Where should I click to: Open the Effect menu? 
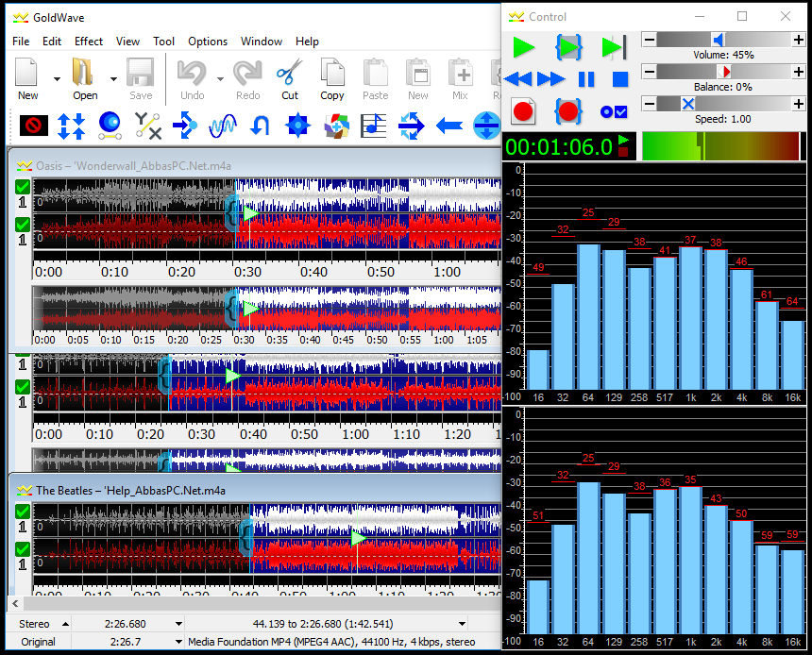coord(89,42)
